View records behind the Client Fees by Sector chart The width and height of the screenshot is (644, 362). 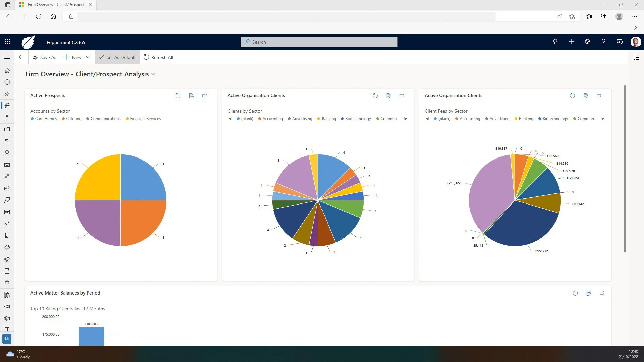[586, 96]
